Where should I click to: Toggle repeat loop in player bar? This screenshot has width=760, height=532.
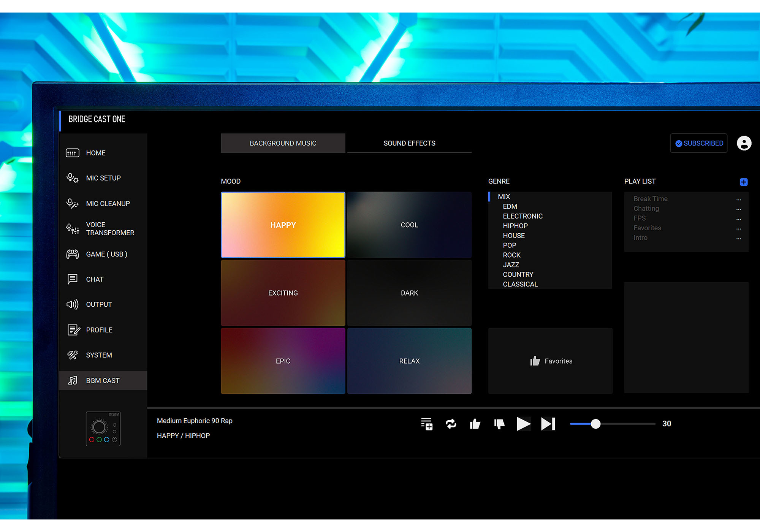coord(451,424)
